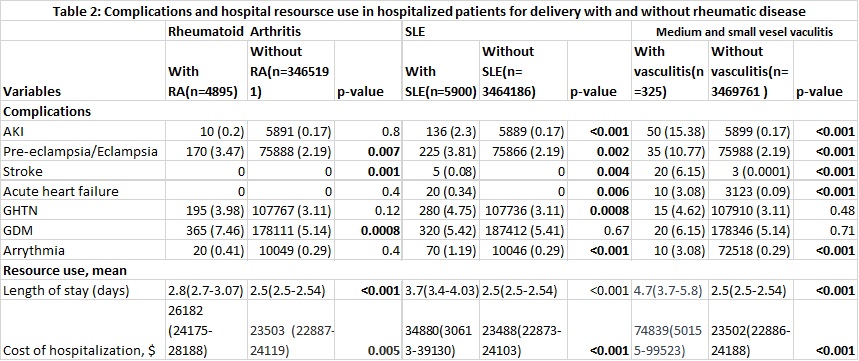Click the Stroke row label cell
Viewport: 859px width, 361px height.
coord(83,171)
